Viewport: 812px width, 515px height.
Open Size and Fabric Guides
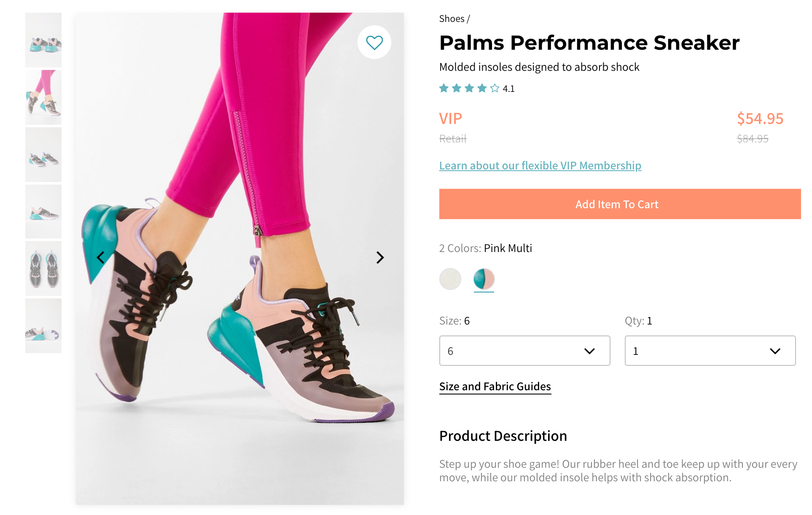(495, 386)
